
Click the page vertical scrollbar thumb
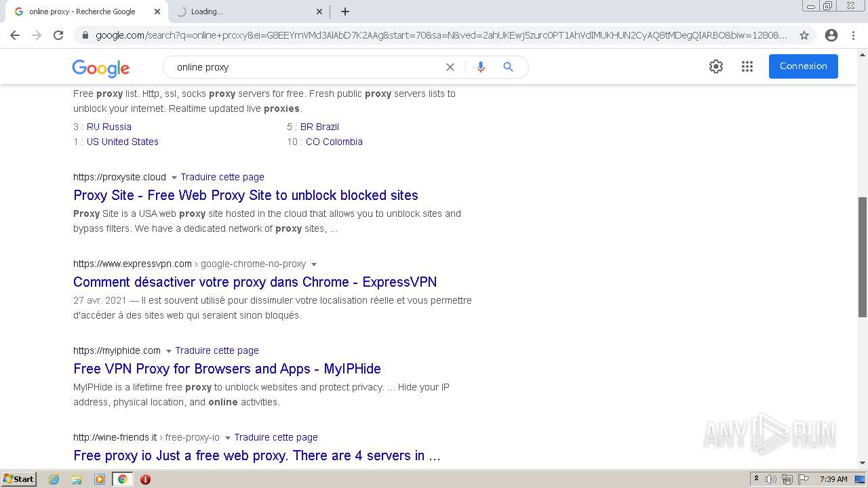[863, 257]
